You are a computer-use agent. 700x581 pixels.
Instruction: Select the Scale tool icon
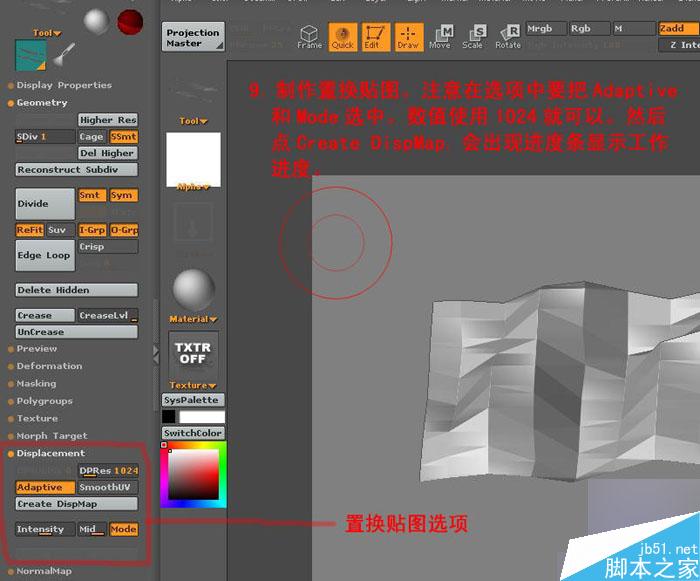tap(473, 37)
